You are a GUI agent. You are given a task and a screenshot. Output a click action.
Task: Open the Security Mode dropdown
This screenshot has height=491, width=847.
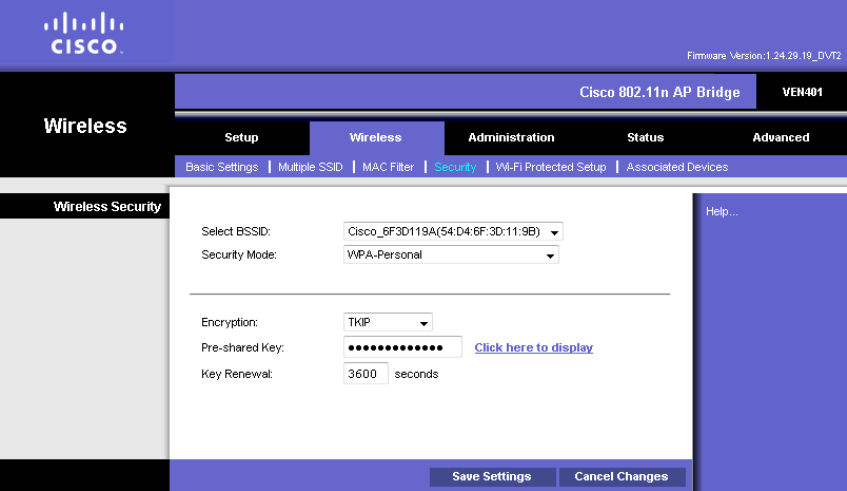click(451, 254)
